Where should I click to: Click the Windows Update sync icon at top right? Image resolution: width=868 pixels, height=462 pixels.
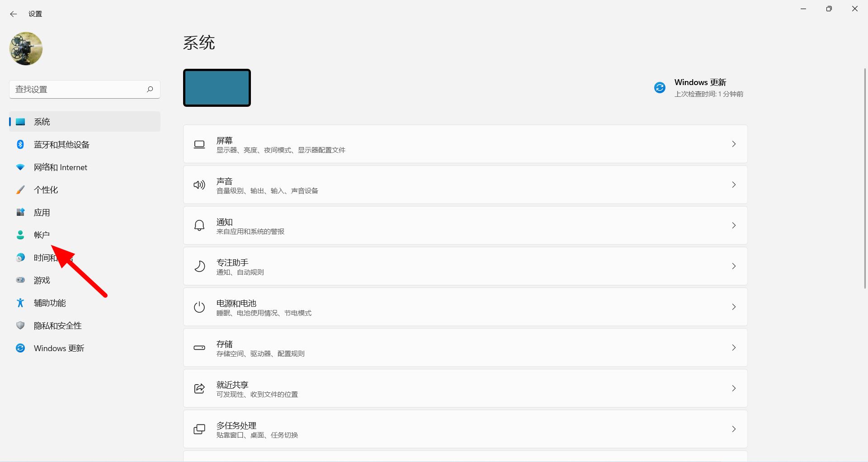tap(660, 88)
